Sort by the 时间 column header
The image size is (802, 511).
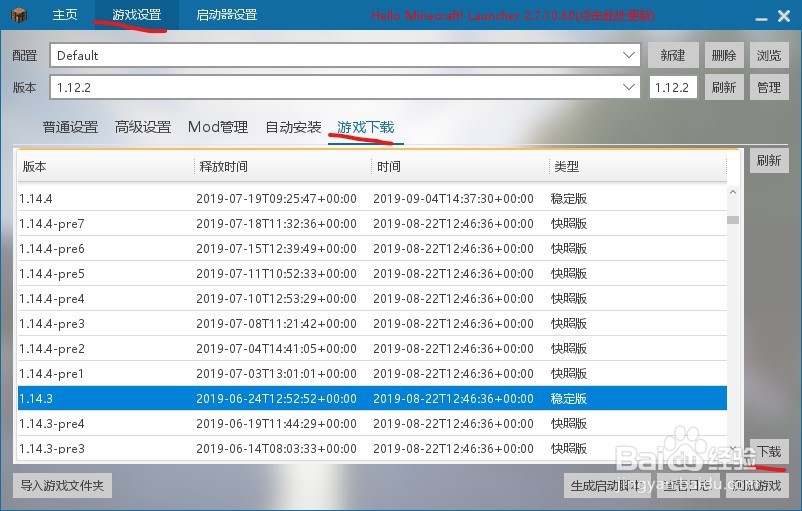pos(460,167)
